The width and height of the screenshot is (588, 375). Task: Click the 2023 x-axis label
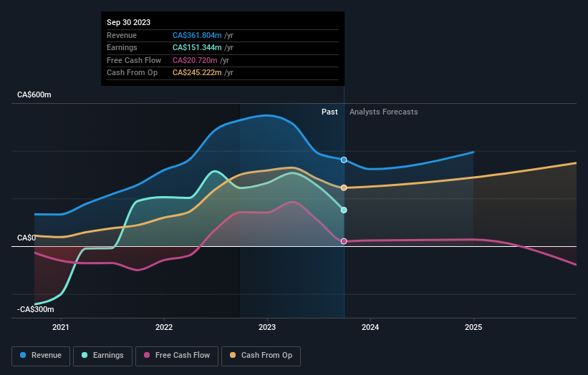267,327
